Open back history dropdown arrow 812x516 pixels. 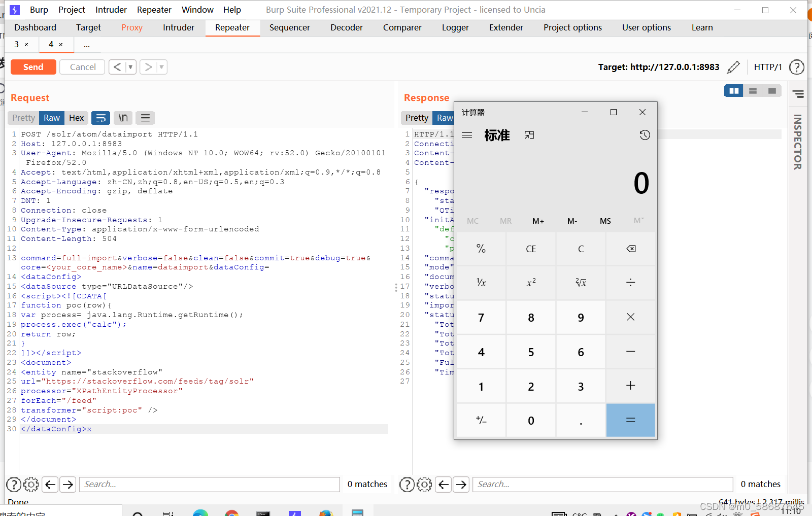pyautogui.click(x=130, y=67)
